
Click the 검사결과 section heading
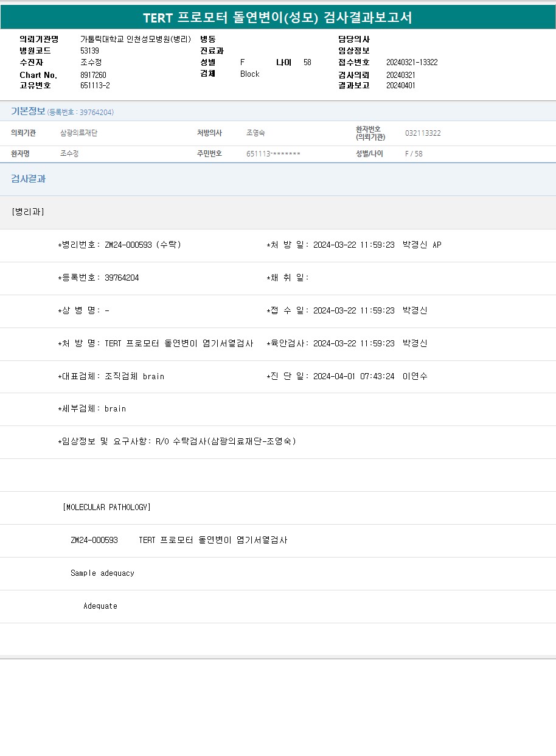[x=28, y=179]
